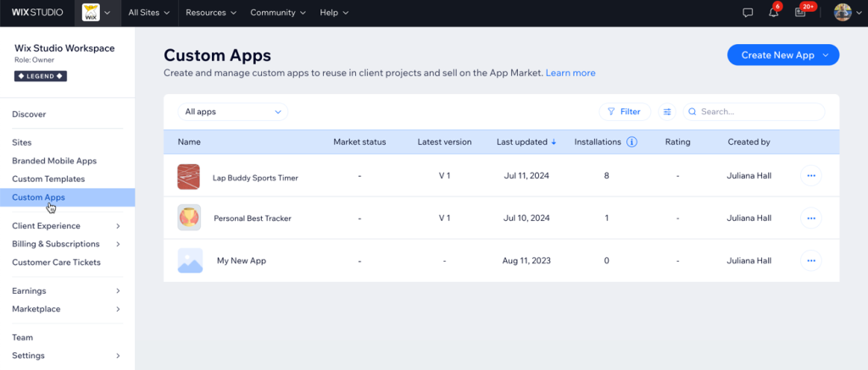This screenshot has height=370, width=868.
Task: Open more actions for Personal Best Tracker
Action: coord(811,218)
